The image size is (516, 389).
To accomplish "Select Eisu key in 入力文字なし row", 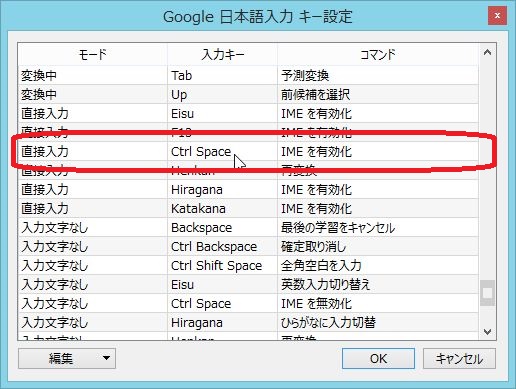I will (222, 285).
